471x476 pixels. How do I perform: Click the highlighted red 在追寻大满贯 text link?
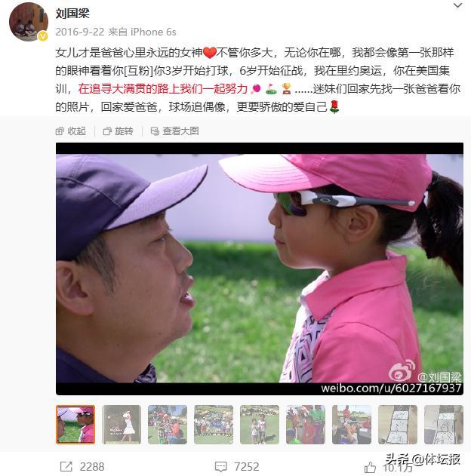163,89
